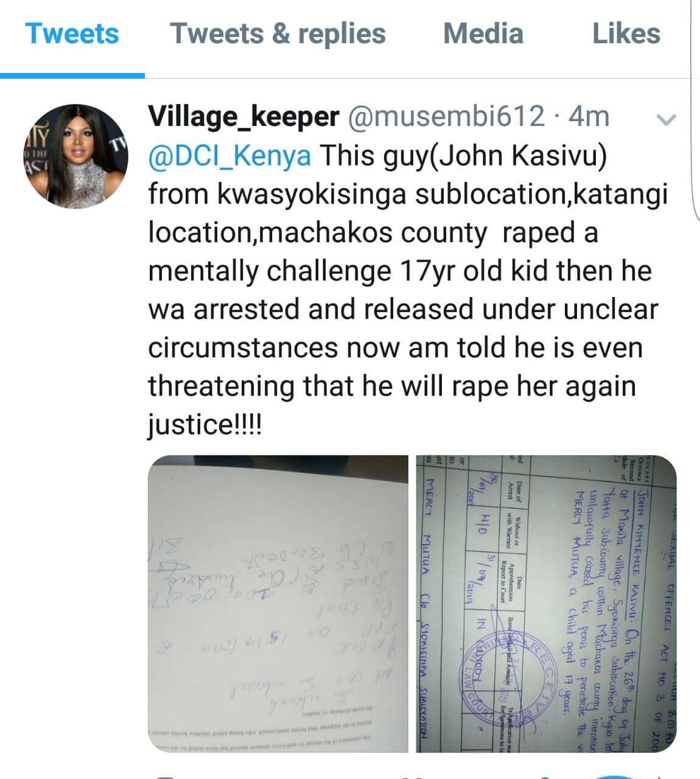Open Village_keeper's profile picture
Viewport: 700px width, 779px height.
pos(75,156)
